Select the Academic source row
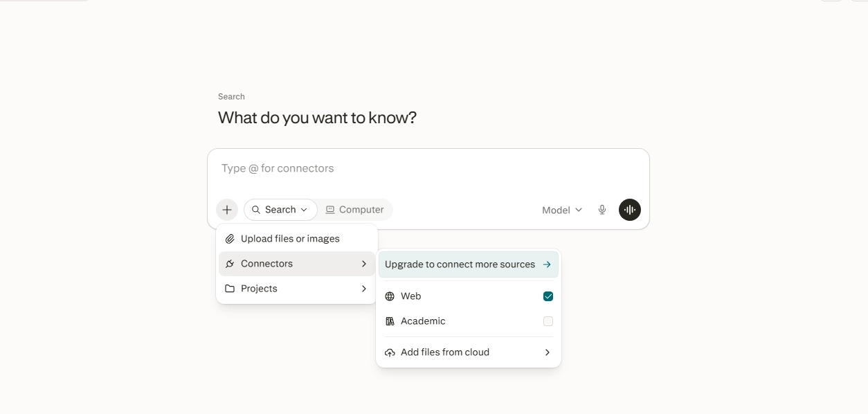The height and width of the screenshot is (414, 868). 469,321
